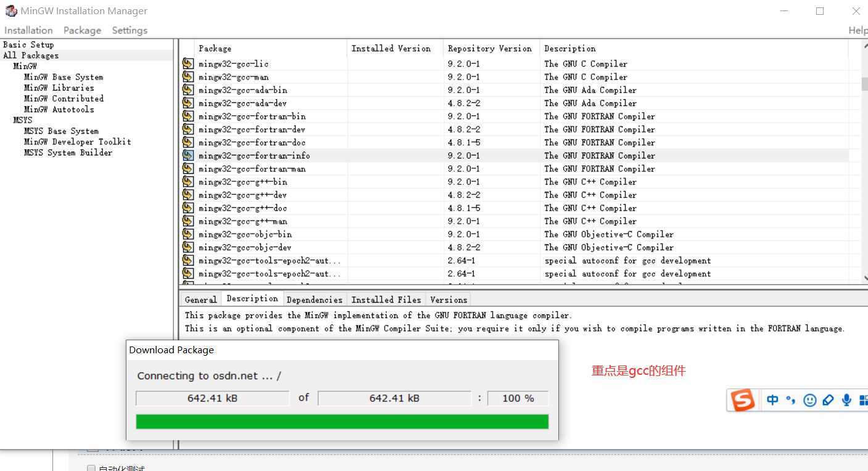Select the MinGW tree node
This screenshot has width=868, height=471.
pyautogui.click(x=25, y=66)
